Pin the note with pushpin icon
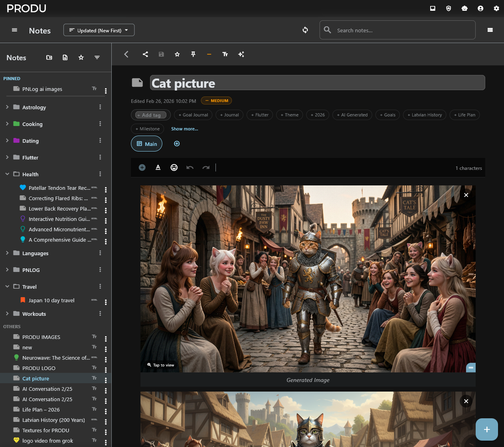This screenshot has width=504, height=447. pos(193,54)
